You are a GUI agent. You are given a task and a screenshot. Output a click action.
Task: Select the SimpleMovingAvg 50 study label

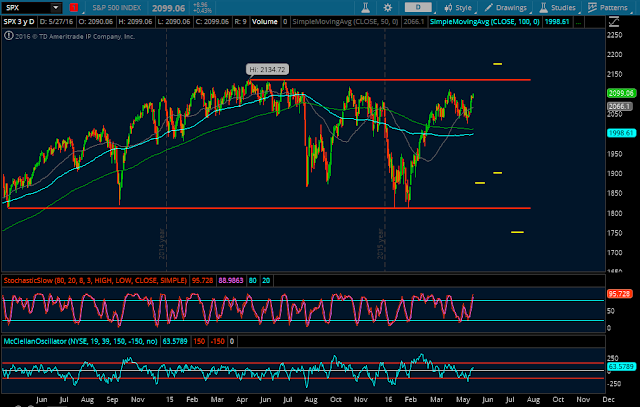(345, 22)
